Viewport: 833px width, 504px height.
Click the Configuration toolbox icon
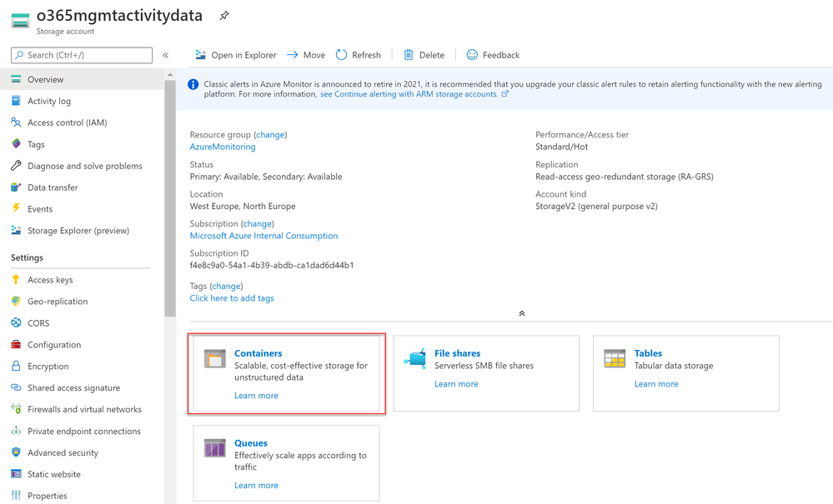16,344
